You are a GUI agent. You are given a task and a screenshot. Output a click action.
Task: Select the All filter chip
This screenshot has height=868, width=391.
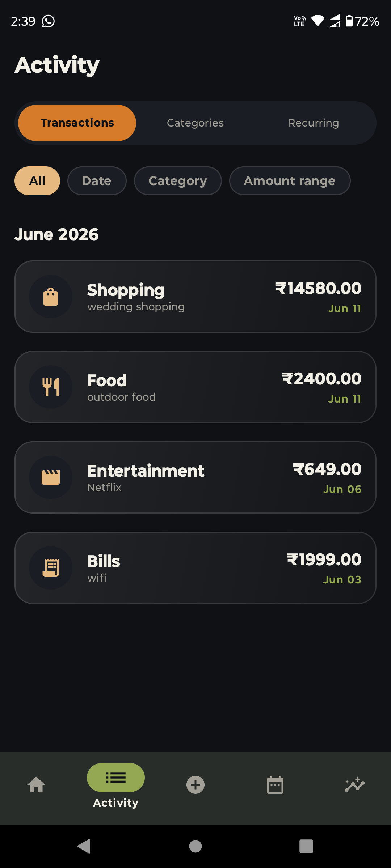pos(37,181)
